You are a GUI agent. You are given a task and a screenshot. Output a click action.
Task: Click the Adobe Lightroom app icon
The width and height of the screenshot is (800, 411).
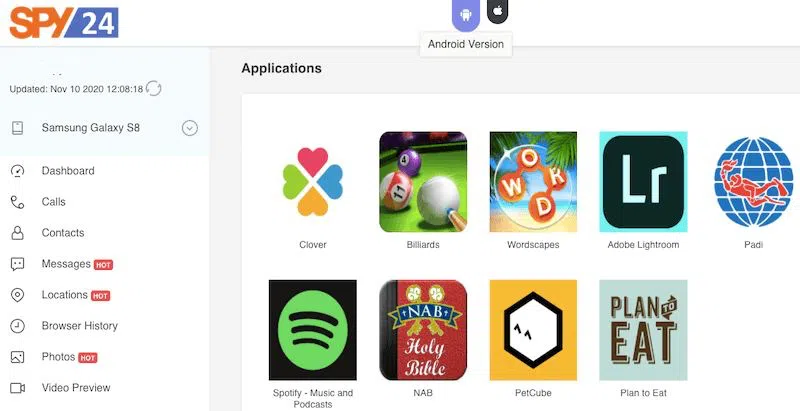643,182
